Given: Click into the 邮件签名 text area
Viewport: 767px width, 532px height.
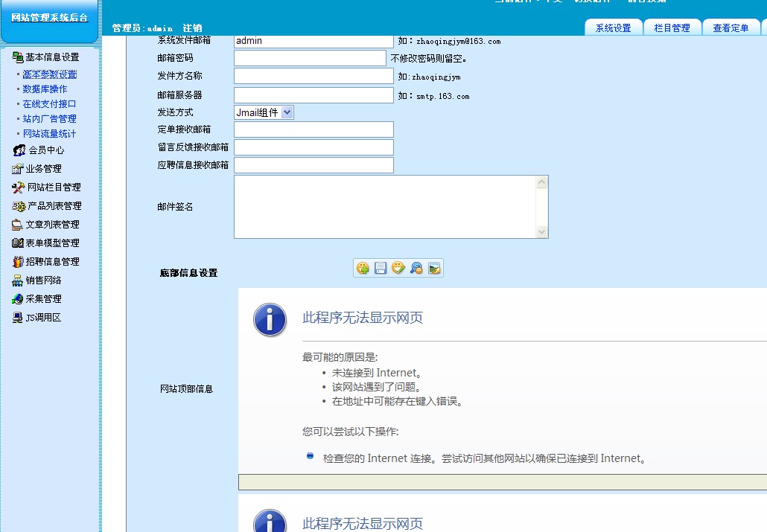Looking at the screenshot, I should point(384,207).
